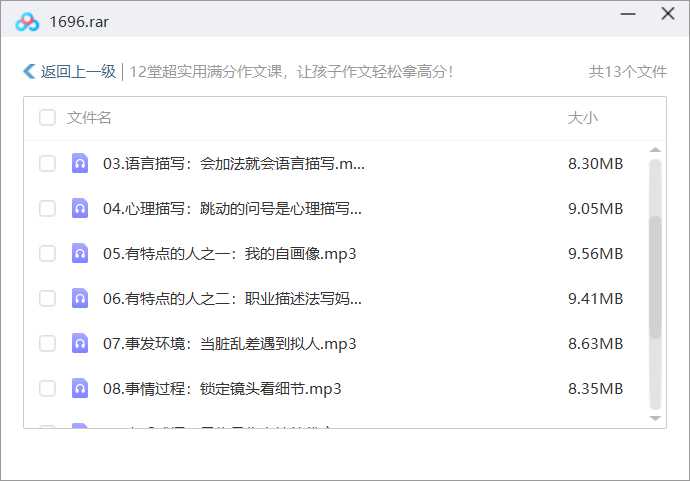The width and height of the screenshot is (690, 481).
Task: Click audio icon for 08.事情过程 file
Action: pos(80,389)
